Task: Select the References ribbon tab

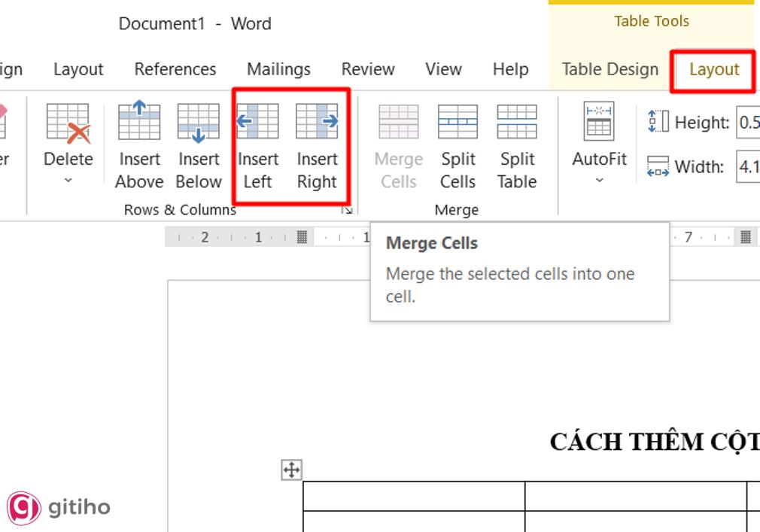Action: (175, 68)
